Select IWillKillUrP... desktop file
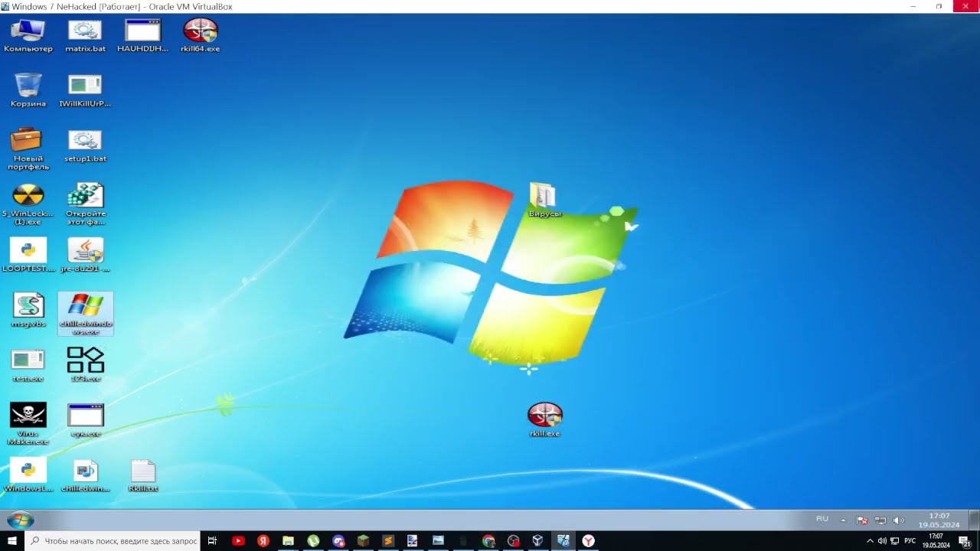The height and width of the screenshot is (551, 980). (85, 90)
